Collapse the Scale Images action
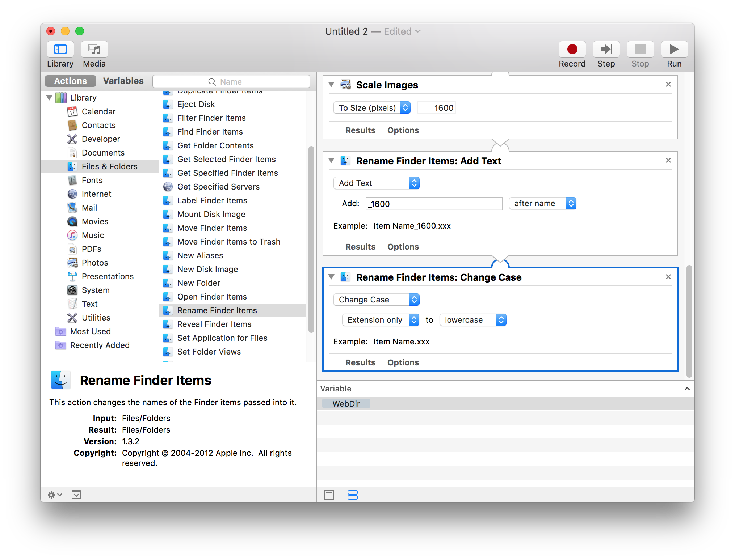The image size is (735, 560). (331, 84)
